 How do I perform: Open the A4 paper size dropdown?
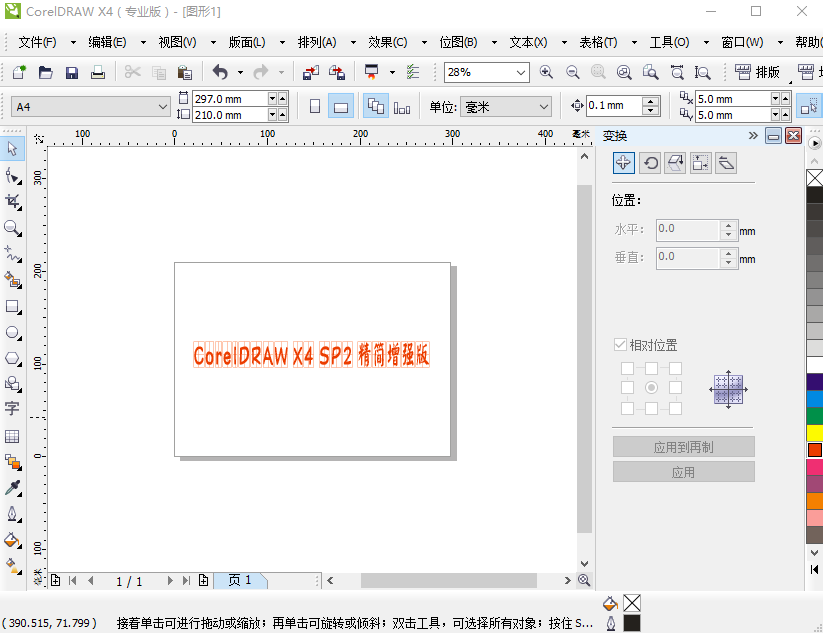pyautogui.click(x=163, y=107)
